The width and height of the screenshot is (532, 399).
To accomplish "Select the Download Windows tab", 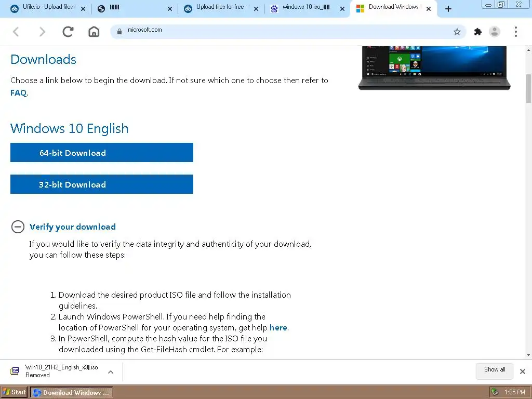I will click(393, 8).
